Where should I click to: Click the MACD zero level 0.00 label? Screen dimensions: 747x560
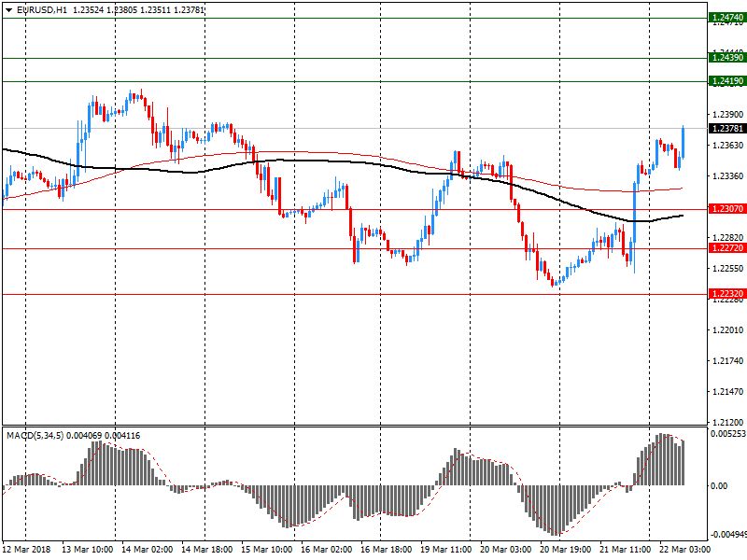pos(719,485)
